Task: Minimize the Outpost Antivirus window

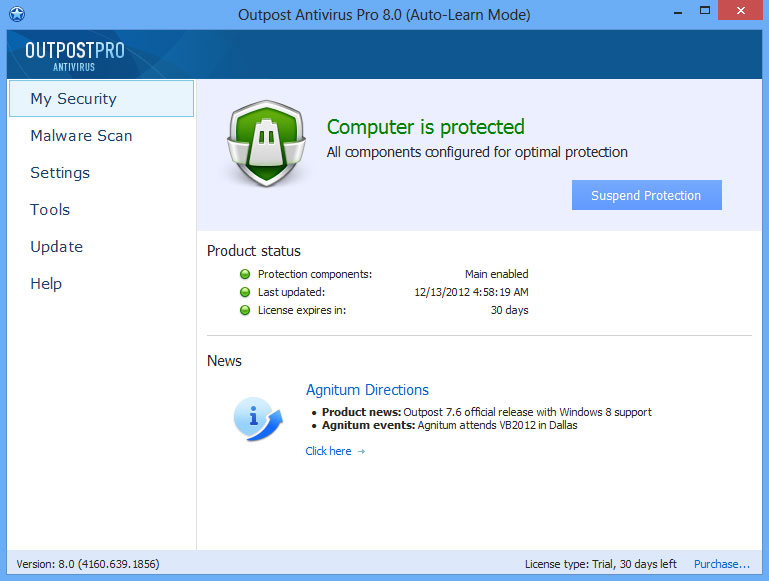Action: 678,11
